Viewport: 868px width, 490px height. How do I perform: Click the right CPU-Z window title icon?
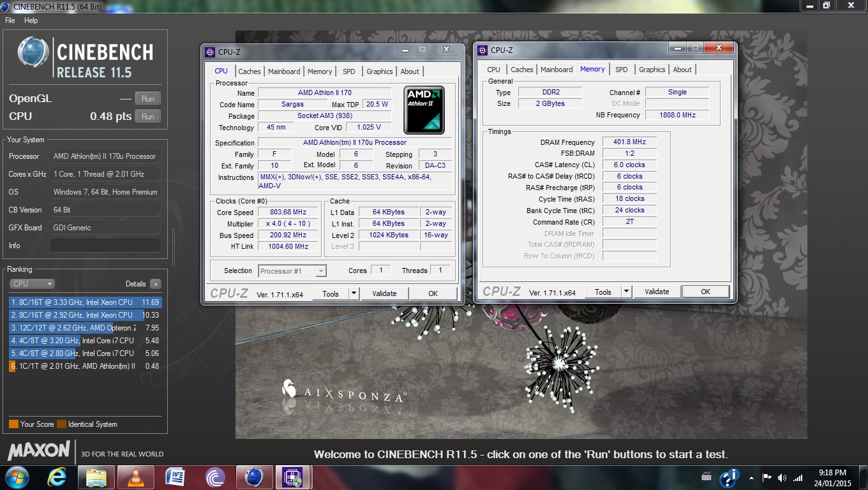pos(483,50)
